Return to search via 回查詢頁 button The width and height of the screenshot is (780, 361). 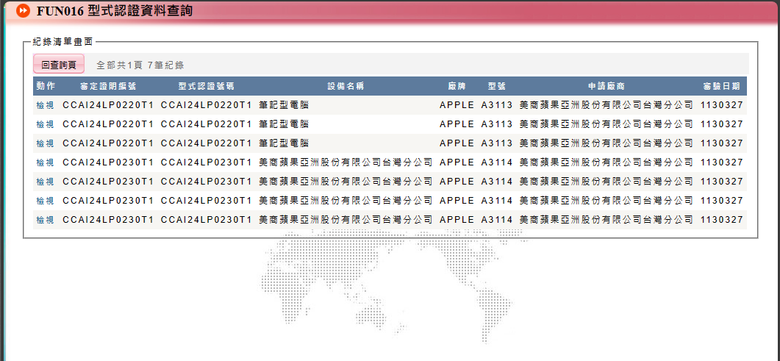click(59, 64)
